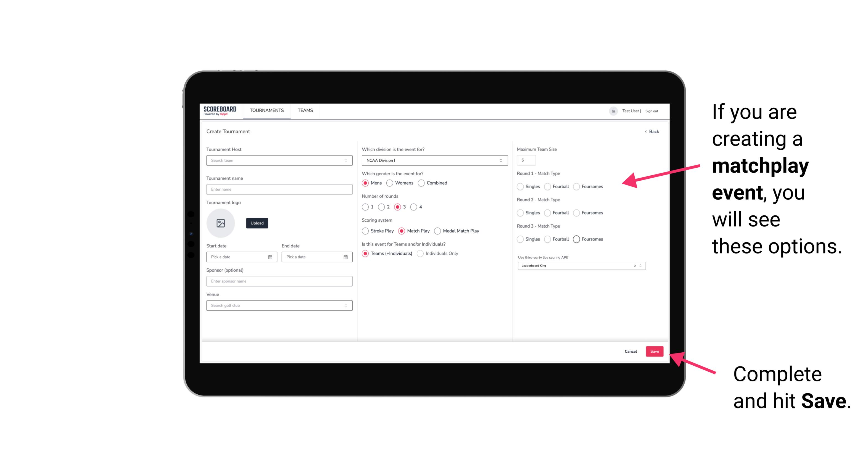This screenshot has width=868, height=467.
Task: Select the Foursomes Round 1 match type
Action: 577,186
